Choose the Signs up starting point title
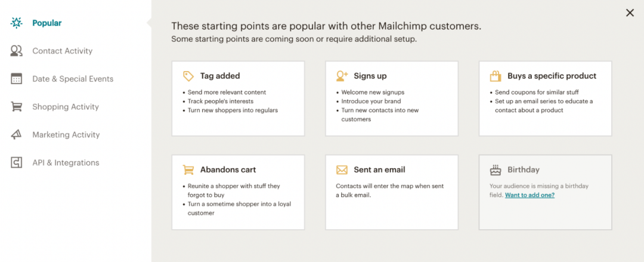Image resolution: width=644 pixels, height=262 pixels. tap(370, 76)
